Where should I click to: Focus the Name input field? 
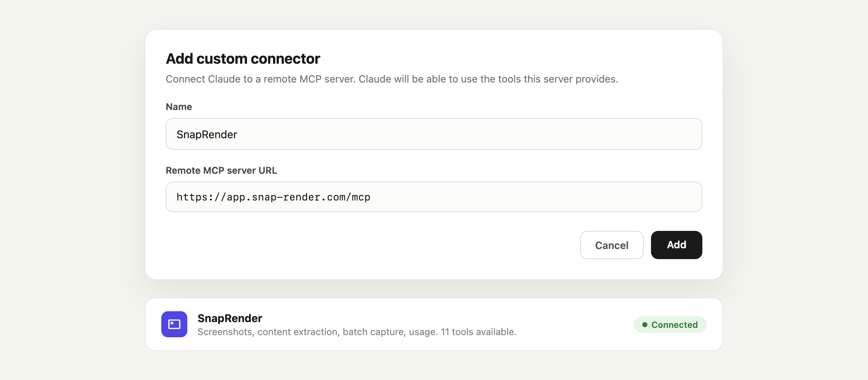[434, 134]
